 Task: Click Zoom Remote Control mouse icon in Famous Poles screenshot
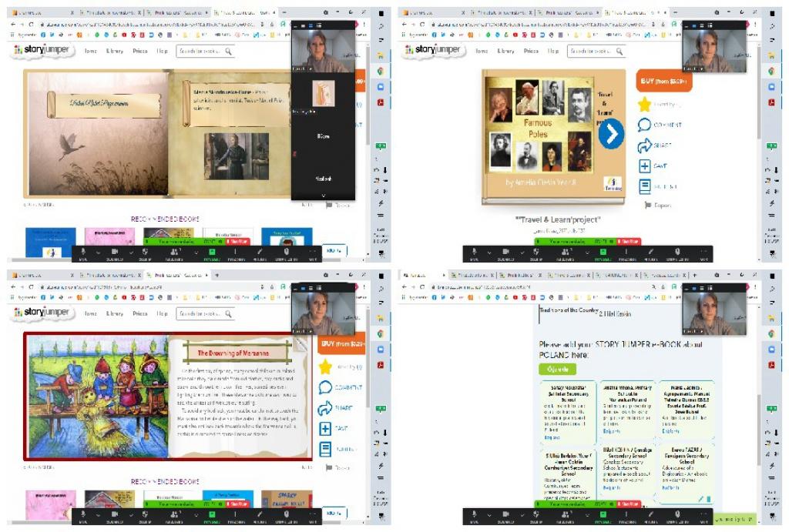pyautogui.click(x=678, y=252)
